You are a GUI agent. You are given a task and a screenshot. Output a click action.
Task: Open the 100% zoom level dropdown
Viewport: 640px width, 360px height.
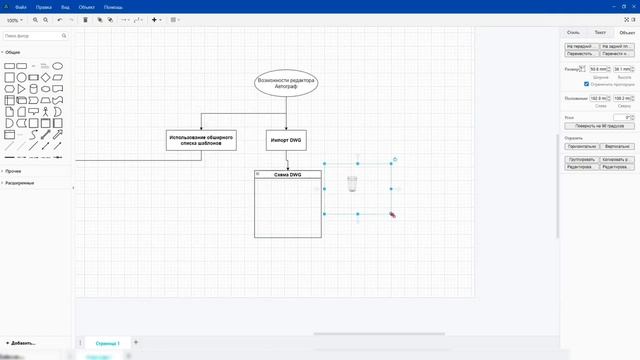14,20
